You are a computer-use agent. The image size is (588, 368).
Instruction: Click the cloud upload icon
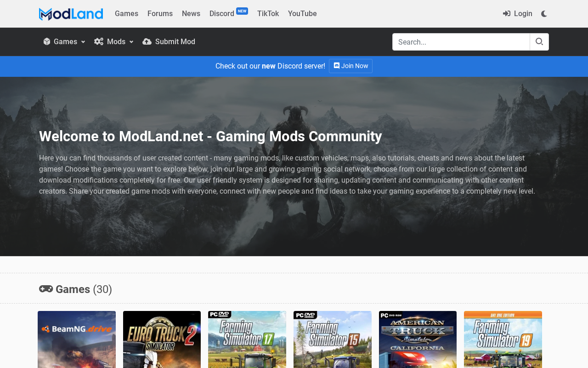[x=147, y=42]
